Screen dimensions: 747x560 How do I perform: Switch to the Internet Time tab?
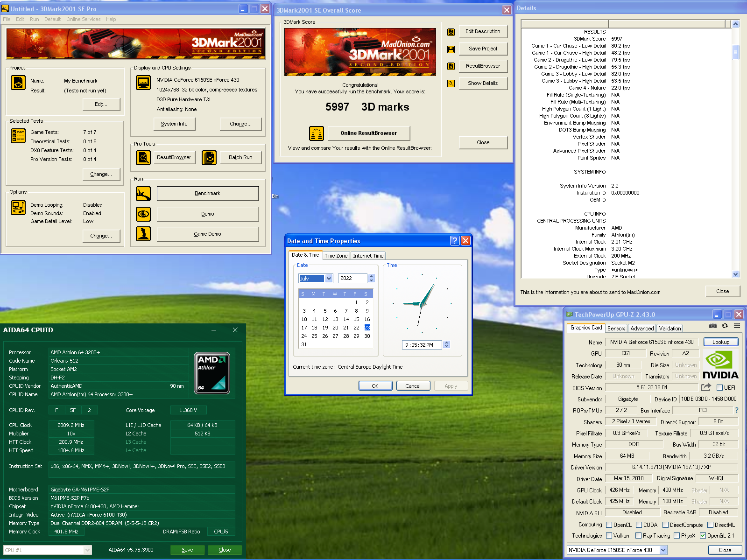[368, 256]
